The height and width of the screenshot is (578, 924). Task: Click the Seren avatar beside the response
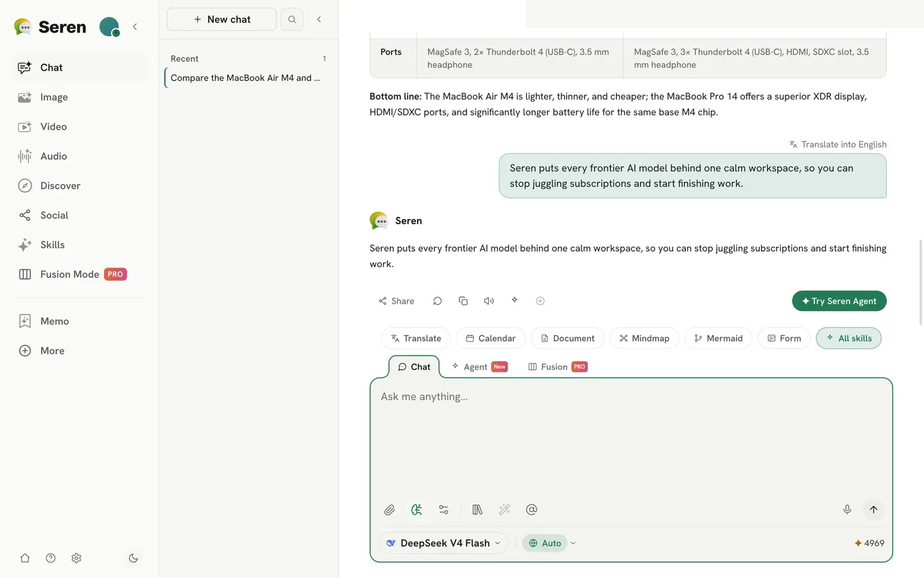tap(379, 221)
